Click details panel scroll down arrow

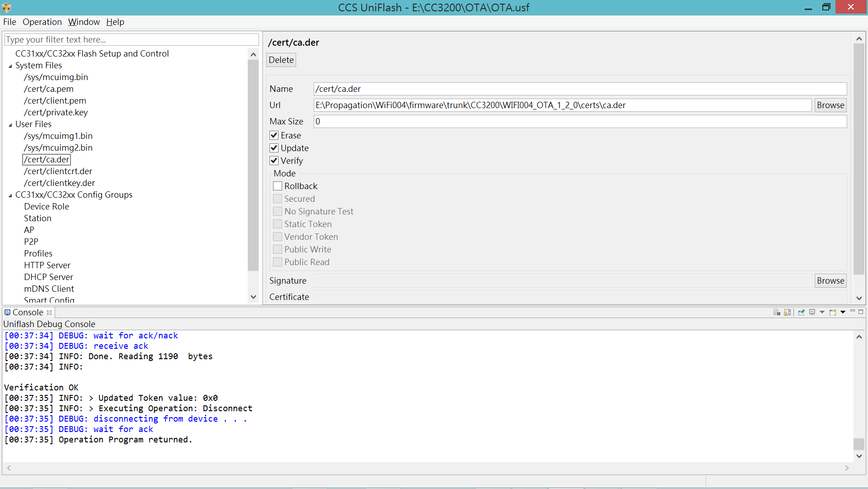pyautogui.click(x=859, y=298)
